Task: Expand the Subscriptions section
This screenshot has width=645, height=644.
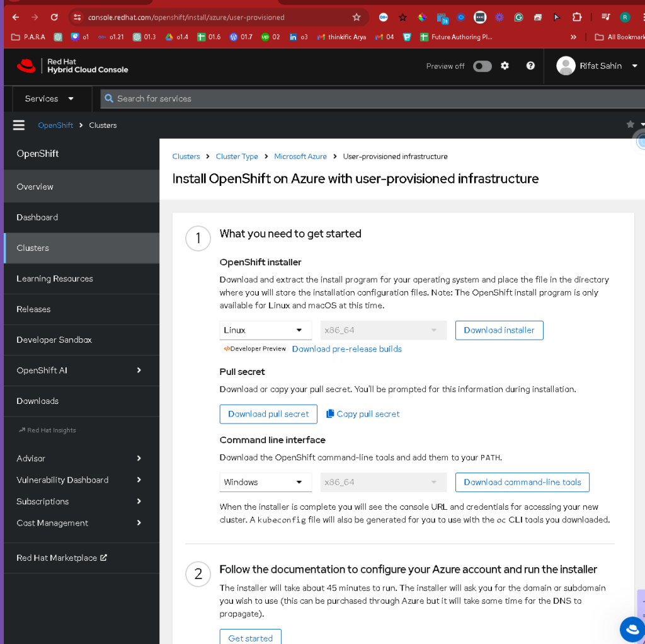Action: click(81, 501)
